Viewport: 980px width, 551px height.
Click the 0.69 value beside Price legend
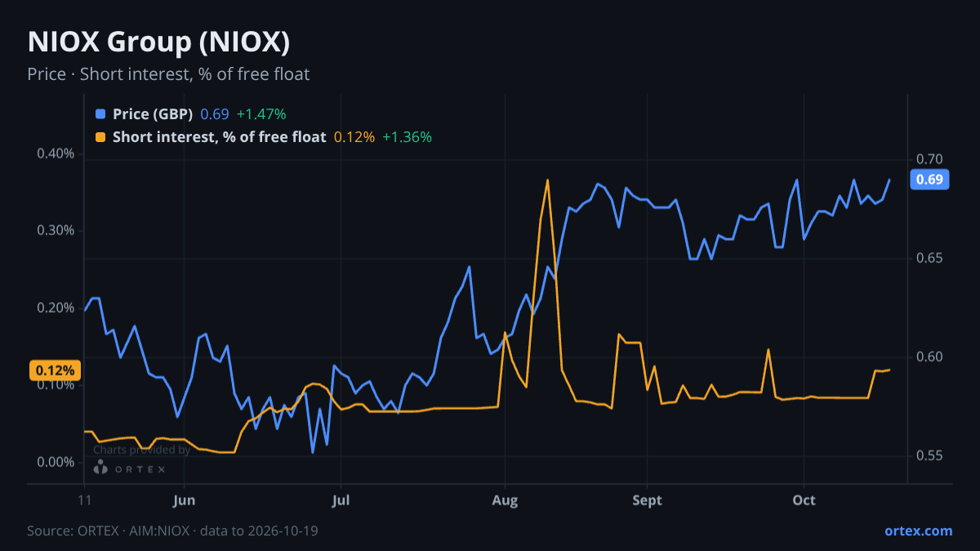(x=215, y=114)
